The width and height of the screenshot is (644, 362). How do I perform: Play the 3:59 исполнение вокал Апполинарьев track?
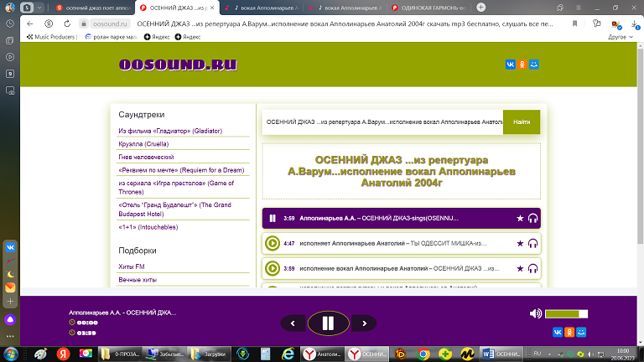click(272, 268)
